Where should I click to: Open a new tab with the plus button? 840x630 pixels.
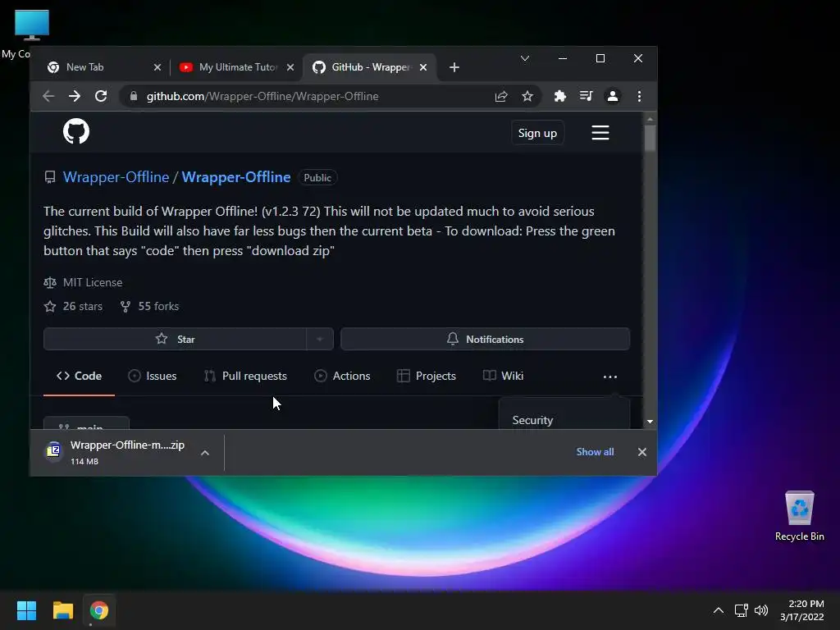click(454, 67)
